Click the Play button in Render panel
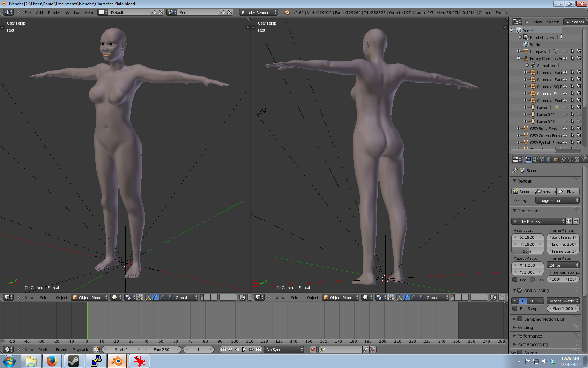The image size is (588, 368). click(568, 192)
